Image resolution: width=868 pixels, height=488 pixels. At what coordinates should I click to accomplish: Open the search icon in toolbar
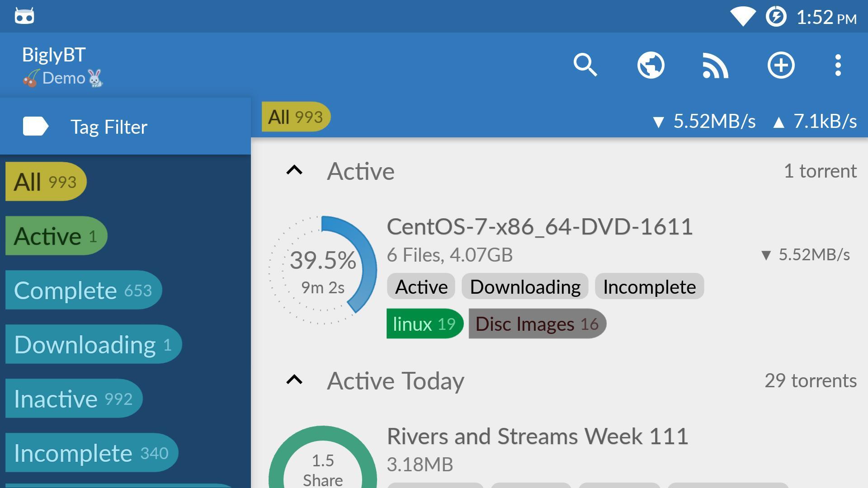click(x=585, y=65)
